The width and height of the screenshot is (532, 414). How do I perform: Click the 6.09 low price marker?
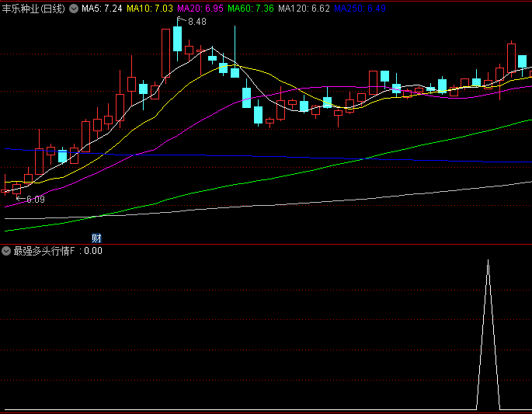[36, 200]
